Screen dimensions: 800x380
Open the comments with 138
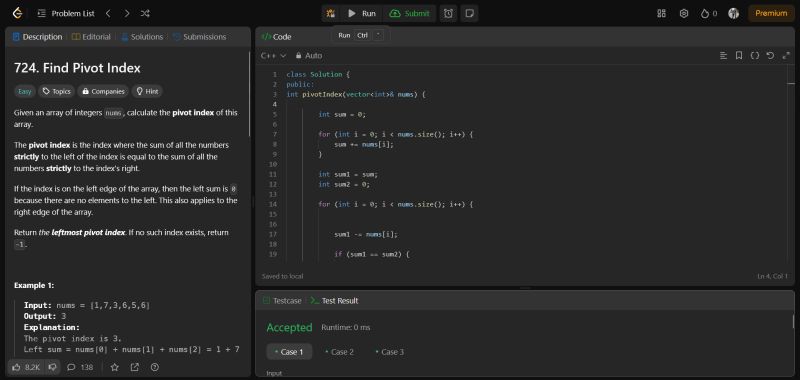point(80,367)
